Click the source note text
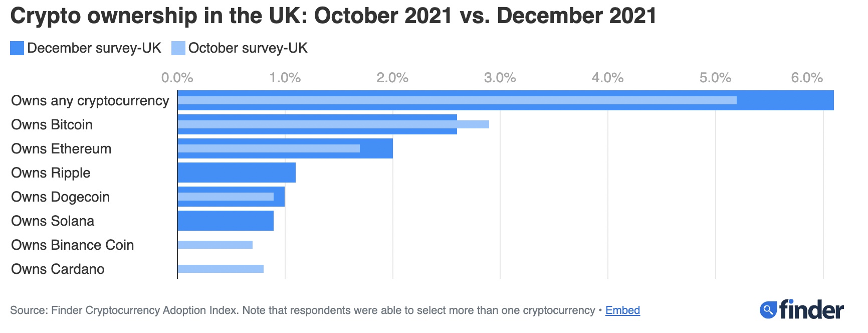 (302, 310)
